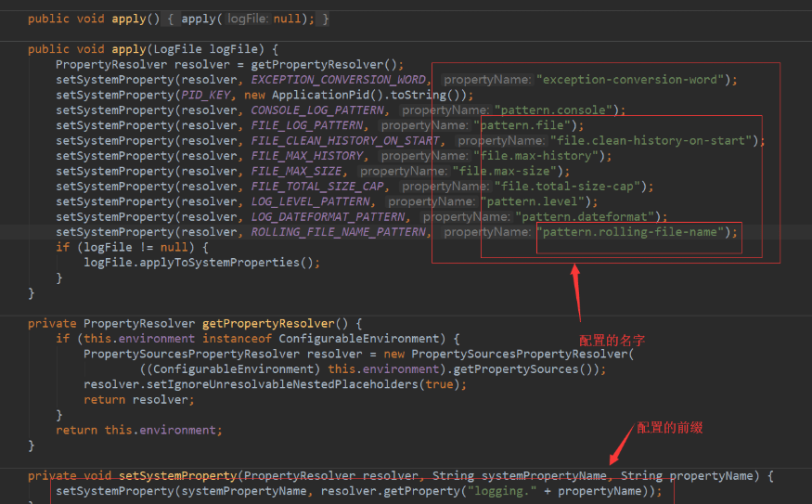Screen dimensions: 812x504
Task: Click the FILE_LOG_PATTERN constant
Action: [x=307, y=125]
